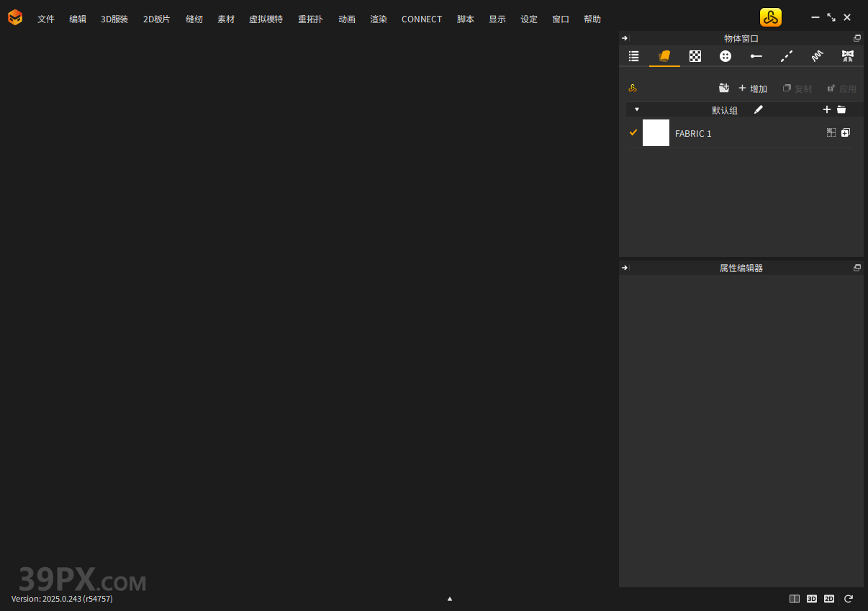Switch to the Scene list tab
Viewport: 868px width, 611px height.
click(x=634, y=56)
